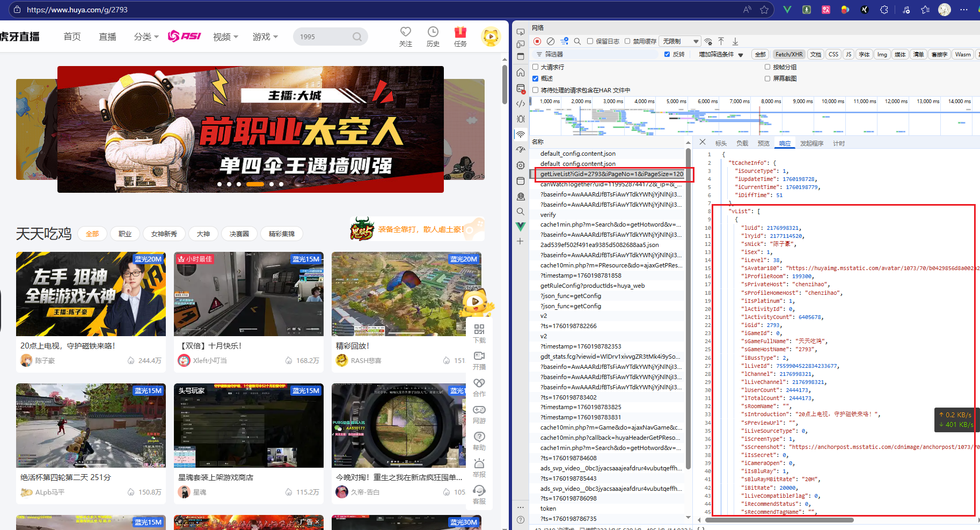This screenshot has width=980, height=530.
Task: Expand 增加筛选条件 dropdown
Action: click(721, 55)
